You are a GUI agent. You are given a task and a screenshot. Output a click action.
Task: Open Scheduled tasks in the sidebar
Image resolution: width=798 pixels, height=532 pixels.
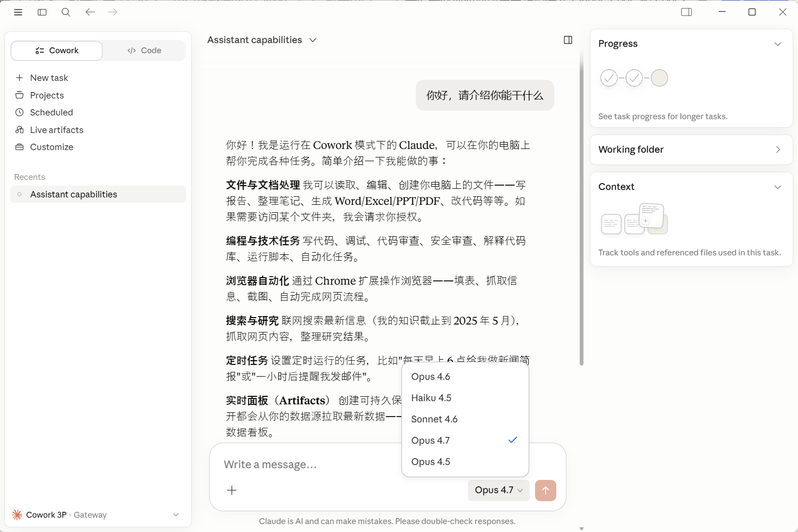pyautogui.click(x=98, y=112)
